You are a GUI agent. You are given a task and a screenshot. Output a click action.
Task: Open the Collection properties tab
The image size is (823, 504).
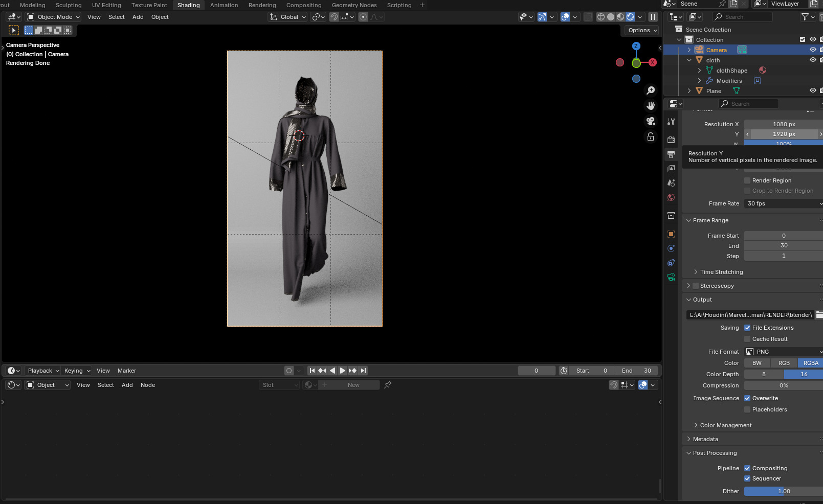pyautogui.click(x=671, y=215)
